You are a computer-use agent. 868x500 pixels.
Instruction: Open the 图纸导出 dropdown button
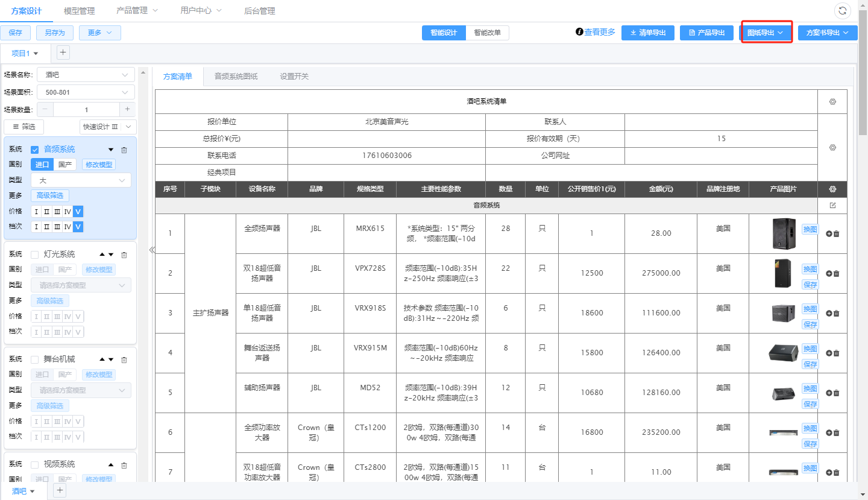coord(766,33)
